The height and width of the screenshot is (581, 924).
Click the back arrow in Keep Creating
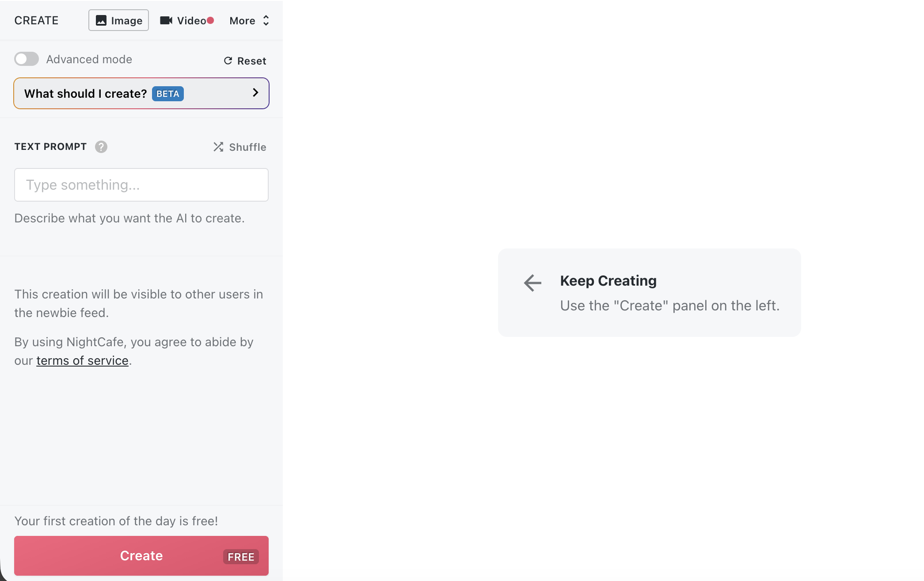point(532,283)
